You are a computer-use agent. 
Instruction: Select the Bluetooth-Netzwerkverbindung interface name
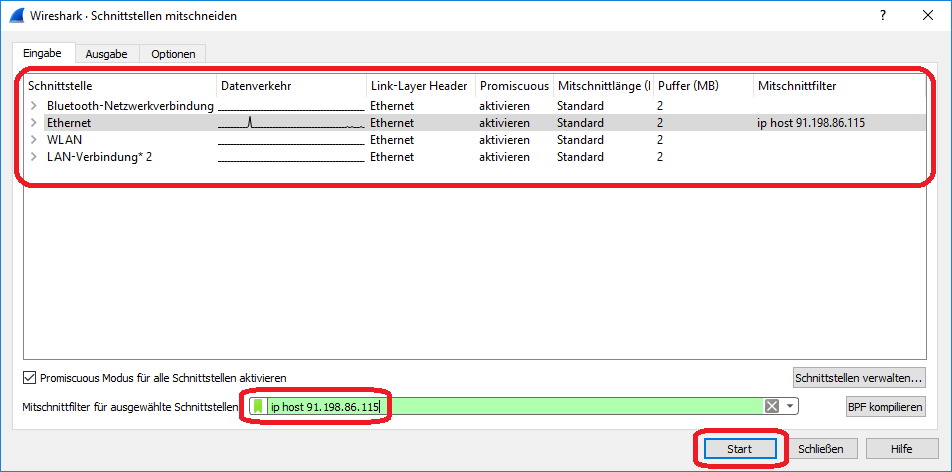pos(130,106)
